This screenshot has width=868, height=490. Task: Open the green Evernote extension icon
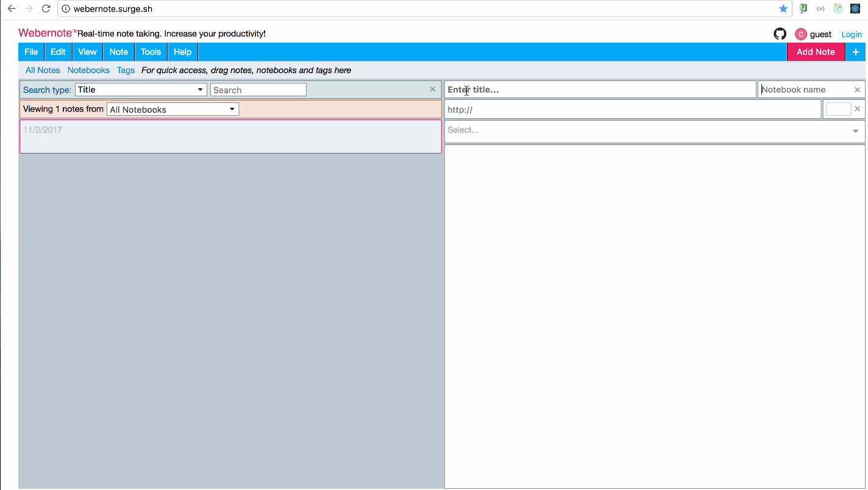click(803, 9)
